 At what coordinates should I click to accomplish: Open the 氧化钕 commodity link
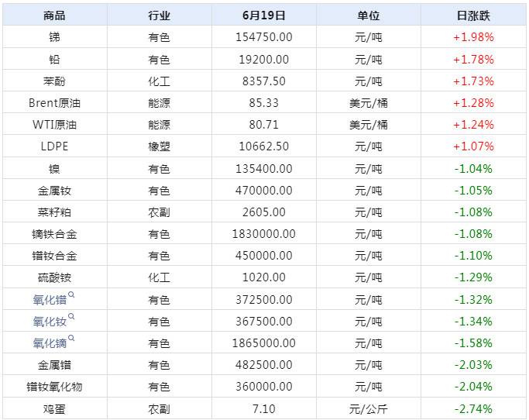point(50,322)
